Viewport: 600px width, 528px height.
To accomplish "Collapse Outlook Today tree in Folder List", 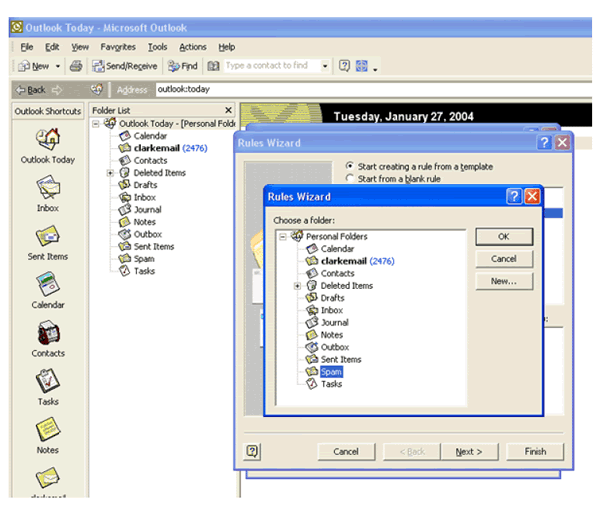I will (x=96, y=124).
